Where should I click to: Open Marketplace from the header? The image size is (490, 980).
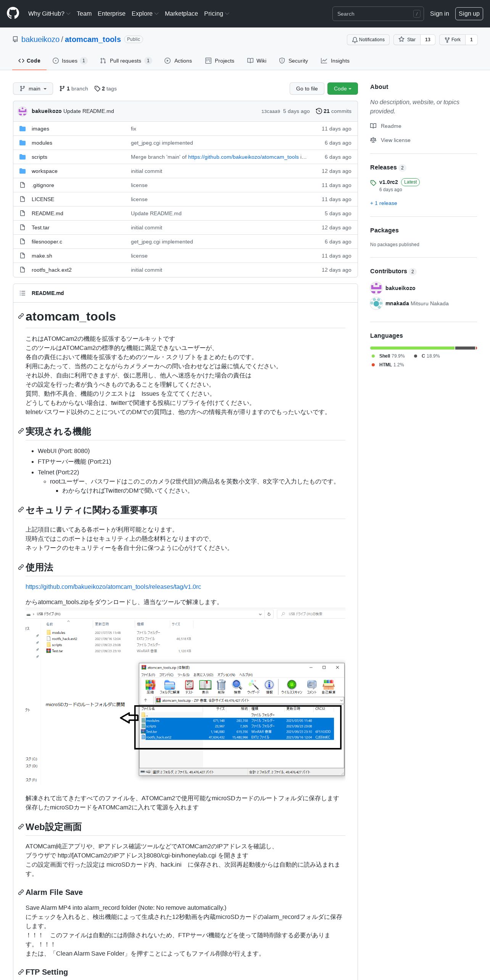tap(181, 13)
